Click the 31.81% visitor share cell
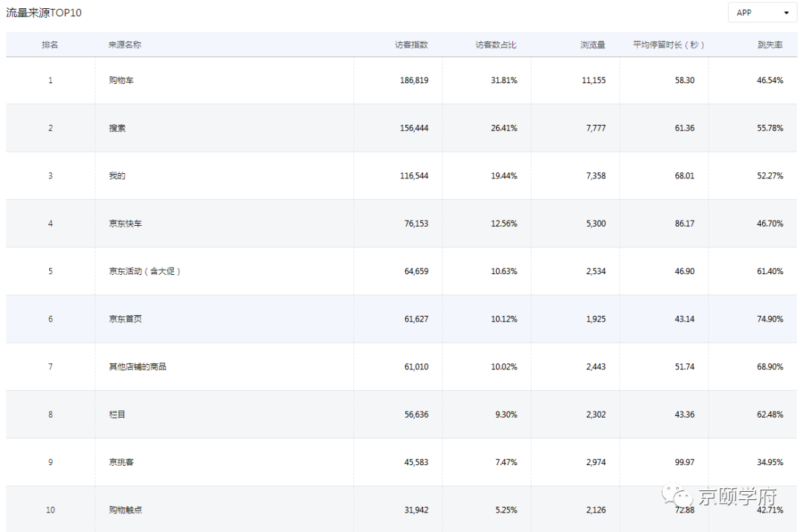Image resolution: width=803 pixels, height=532 pixels. pos(504,80)
